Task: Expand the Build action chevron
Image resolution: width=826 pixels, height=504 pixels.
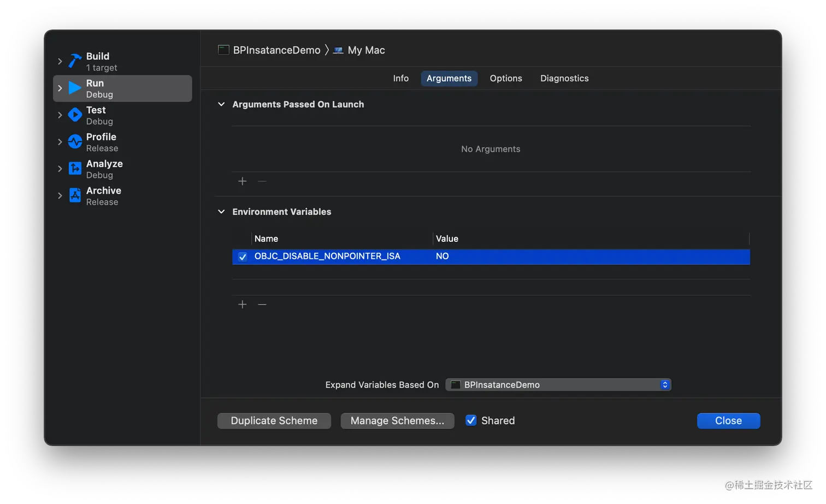Action: coord(60,61)
